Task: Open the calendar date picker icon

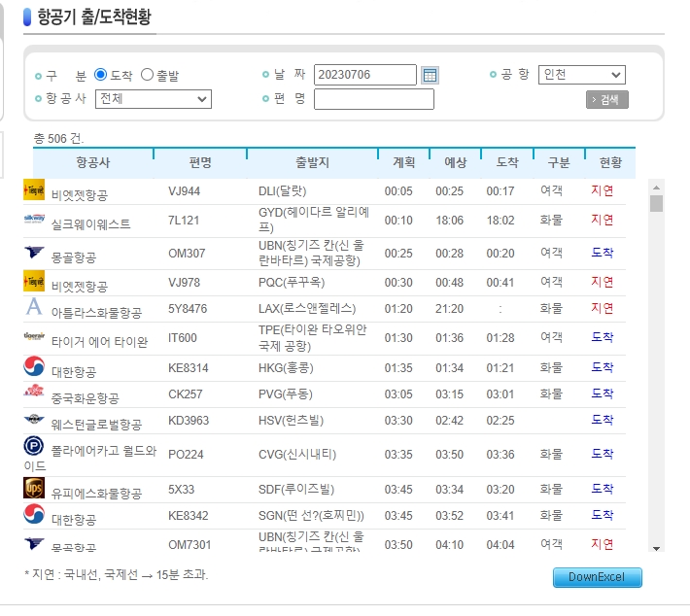Action: click(430, 75)
